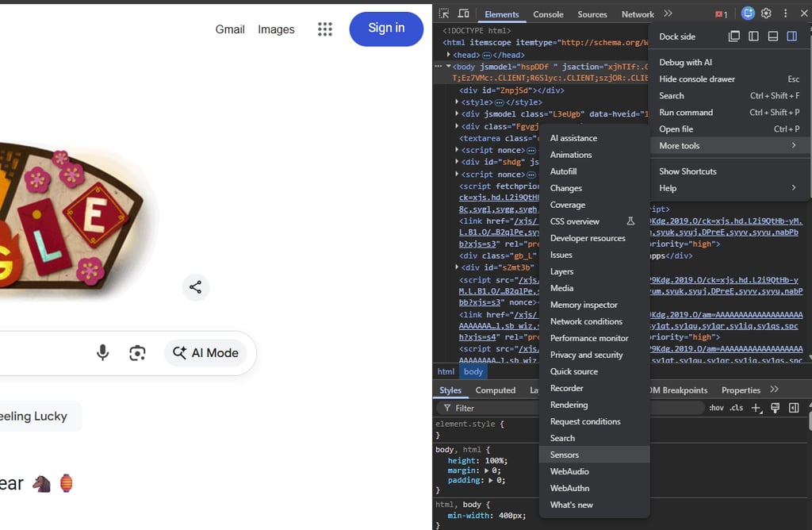Select the html breadcrumb item
This screenshot has width=812, height=530.
click(446, 371)
